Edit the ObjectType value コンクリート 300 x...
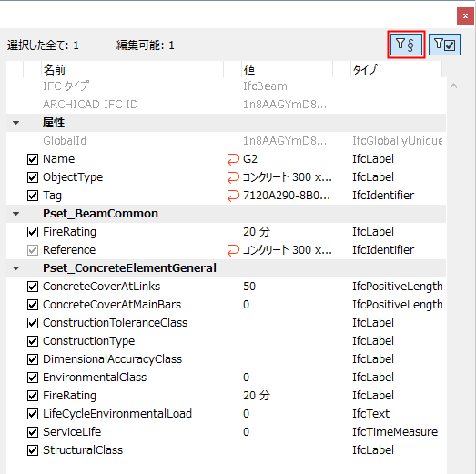The width and height of the screenshot is (476, 474). coord(288,177)
